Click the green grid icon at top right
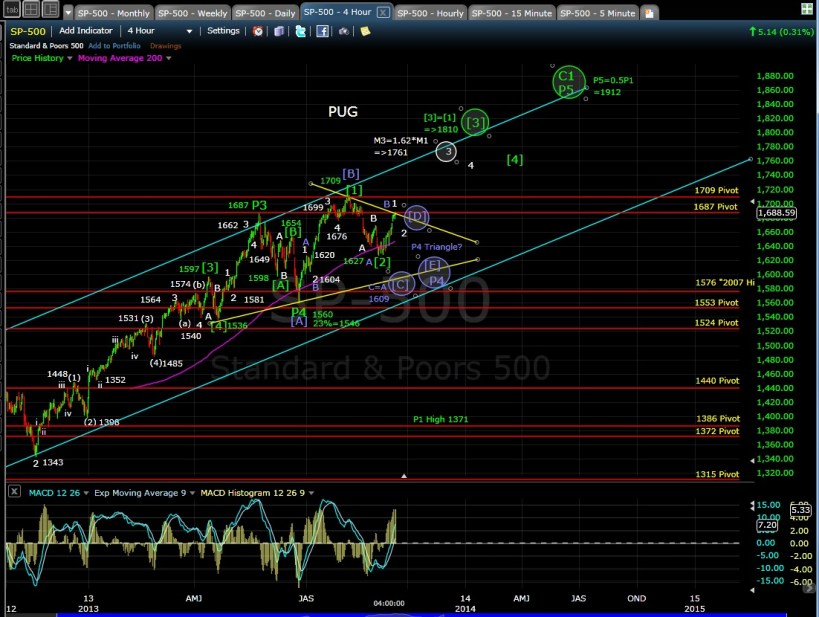 click(808, 9)
